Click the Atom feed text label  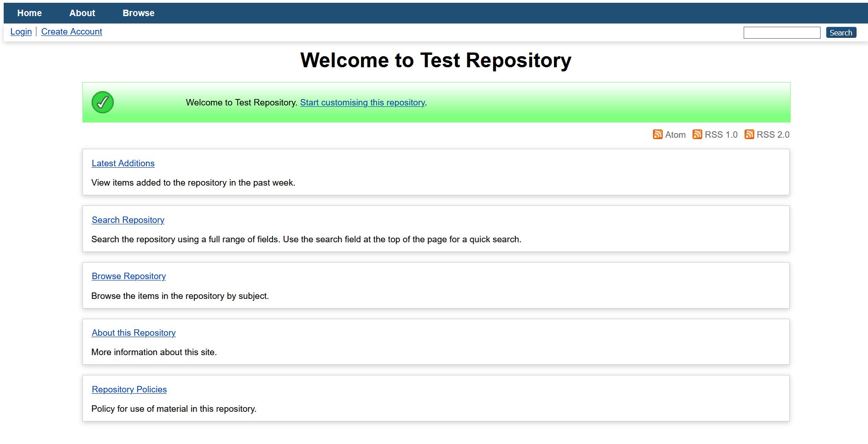[x=675, y=134]
